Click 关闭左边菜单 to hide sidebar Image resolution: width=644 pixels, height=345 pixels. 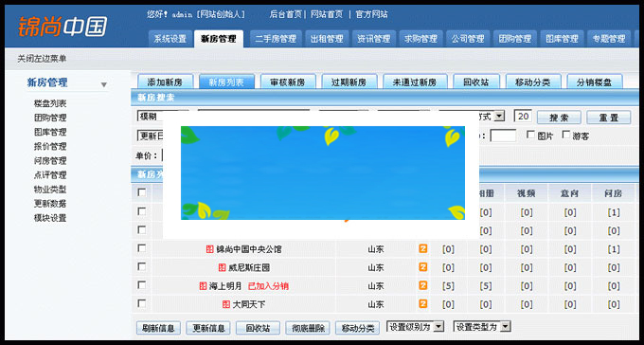click(42, 59)
